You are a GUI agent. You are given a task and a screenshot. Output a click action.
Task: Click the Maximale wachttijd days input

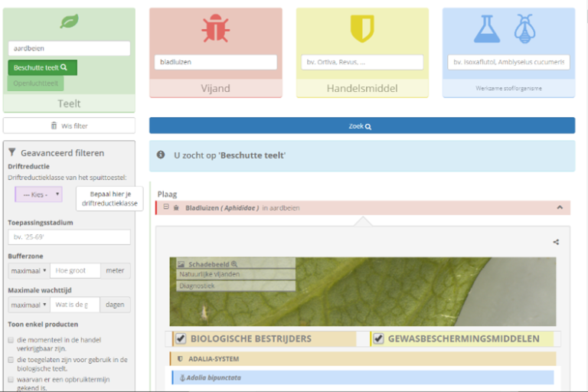click(x=74, y=305)
